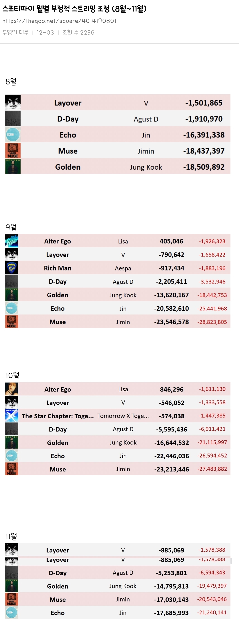This screenshot has width=239, height=644.
Task: Open the Golden album cover in the 8월 table
Action: 13,166
